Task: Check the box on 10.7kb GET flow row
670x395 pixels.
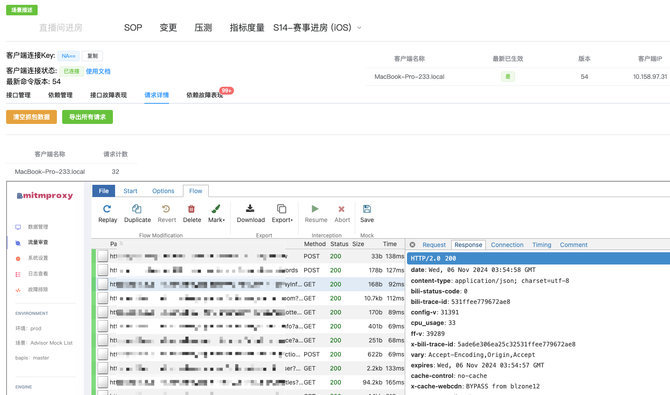Action: coord(103,298)
